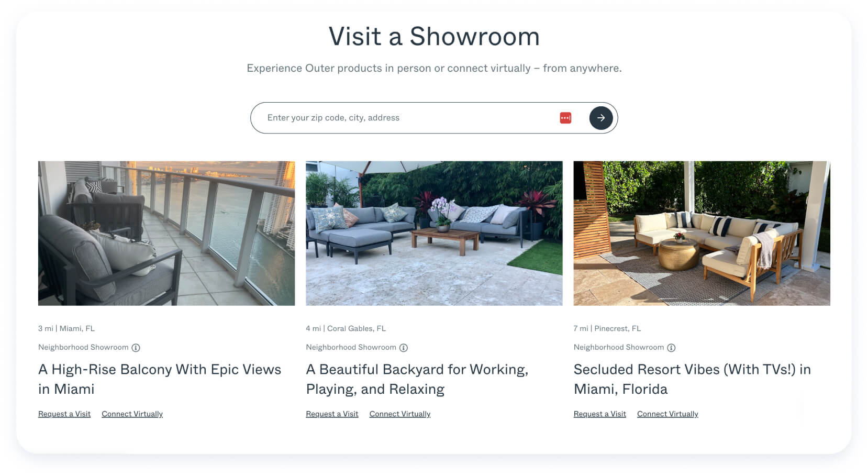This screenshot has width=868, height=476.
Task: Open info icon for Coral Gables showroom
Action: pyautogui.click(x=404, y=348)
